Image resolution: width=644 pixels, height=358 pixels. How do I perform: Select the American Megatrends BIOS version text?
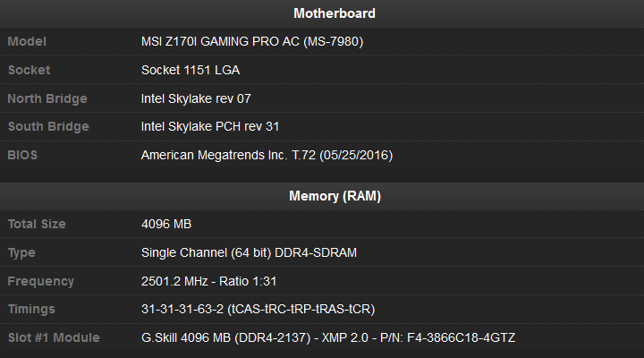(x=267, y=155)
